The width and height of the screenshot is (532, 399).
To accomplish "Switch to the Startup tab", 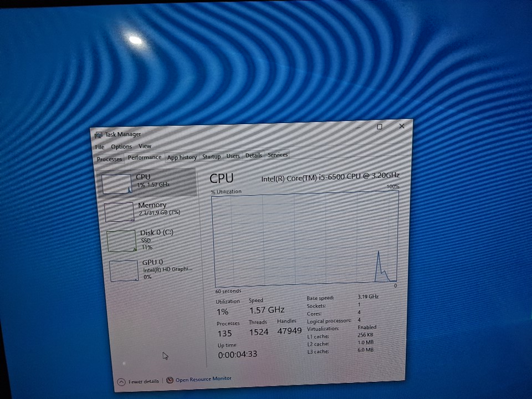I will pyautogui.click(x=211, y=157).
